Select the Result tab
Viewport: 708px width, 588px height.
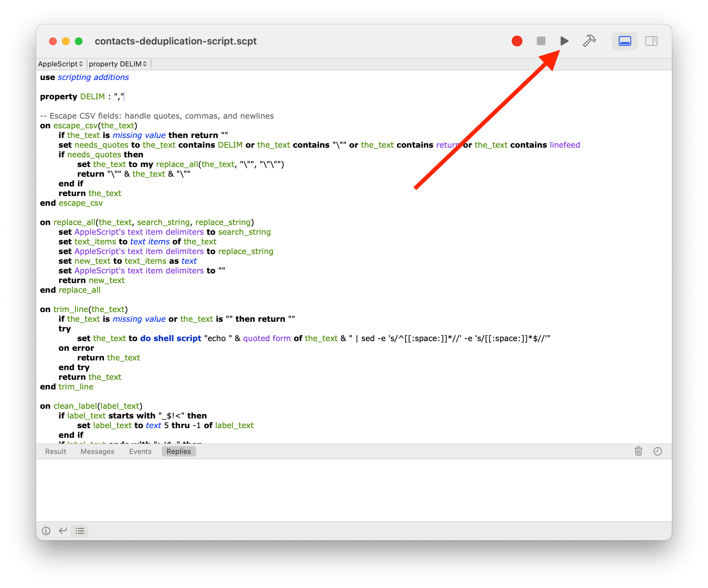(55, 451)
